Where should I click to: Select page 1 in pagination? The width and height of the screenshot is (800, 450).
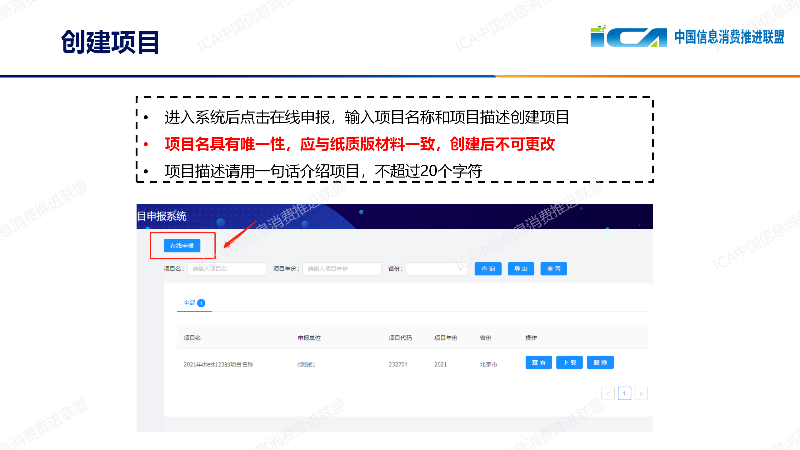pyautogui.click(x=625, y=393)
